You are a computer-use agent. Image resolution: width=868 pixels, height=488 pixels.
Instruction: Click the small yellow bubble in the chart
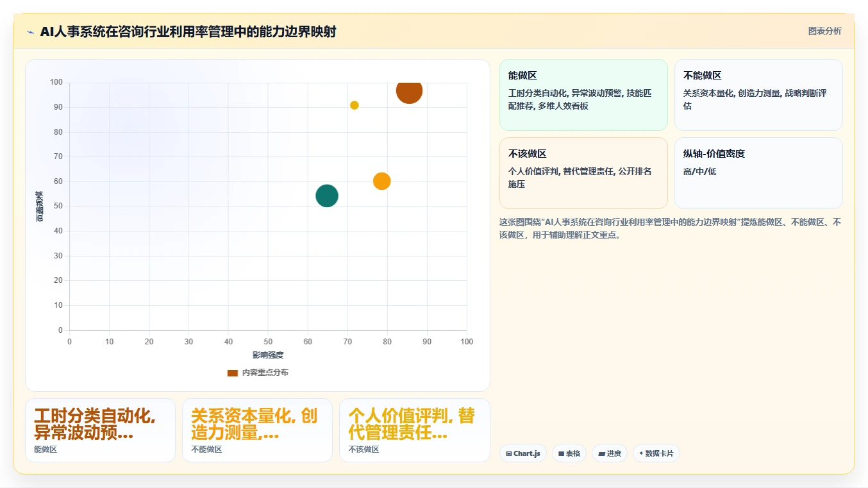pyautogui.click(x=355, y=105)
